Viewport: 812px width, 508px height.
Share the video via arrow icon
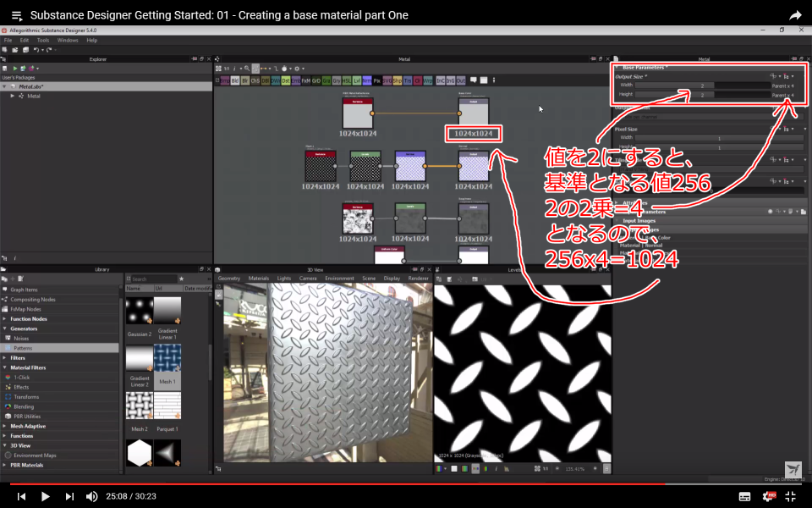795,15
